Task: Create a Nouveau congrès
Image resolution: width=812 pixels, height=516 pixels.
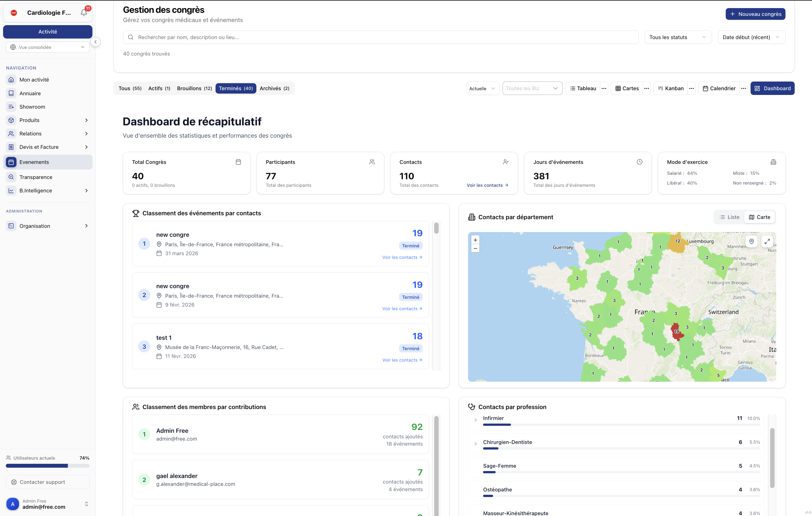Action: tap(755, 14)
